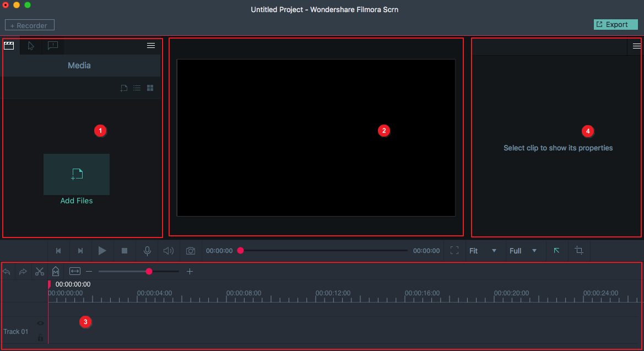Screen dimensions: 644x351
Task: Click the timeline zoom slider handle
Action: [149, 271]
